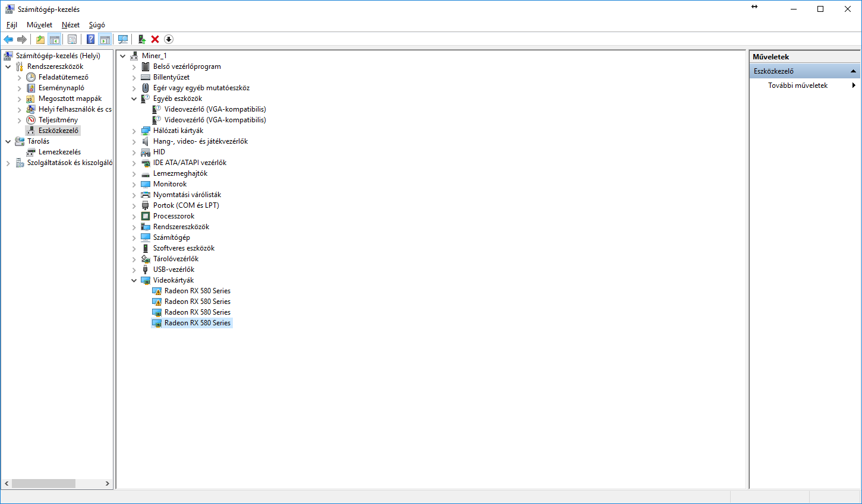This screenshot has height=504, width=862.
Task: Click the Műveletek pane header
Action: click(804, 57)
